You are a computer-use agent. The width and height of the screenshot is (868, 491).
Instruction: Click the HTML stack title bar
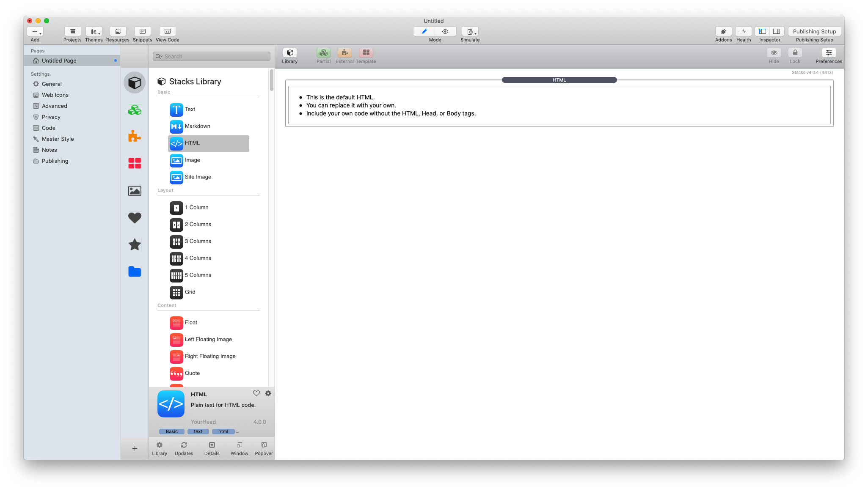[x=559, y=80]
